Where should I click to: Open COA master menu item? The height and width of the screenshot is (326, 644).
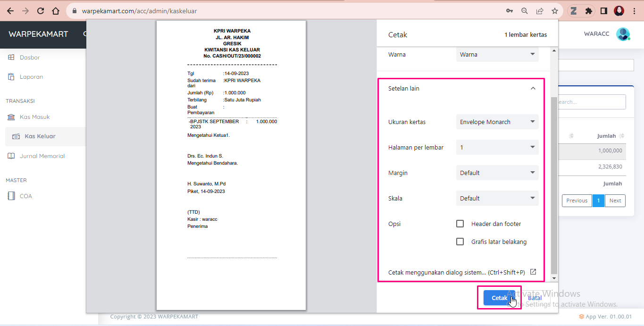pyautogui.click(x=26, y=196)
